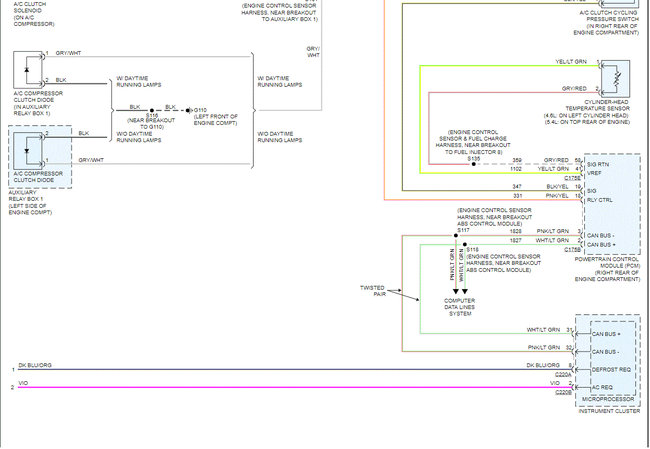Click the S135 splice dot
This screenshot has width=650, height=449.
pos(473,164)
